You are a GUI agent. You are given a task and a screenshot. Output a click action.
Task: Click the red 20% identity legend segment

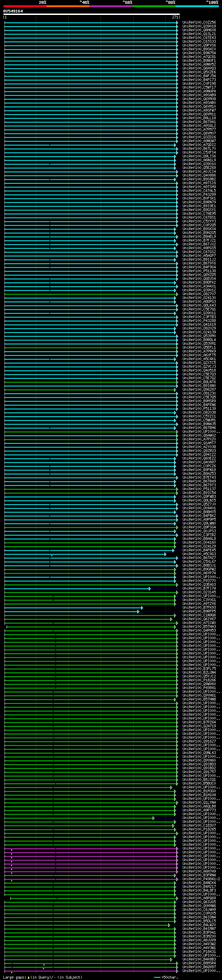pos(25,6)
